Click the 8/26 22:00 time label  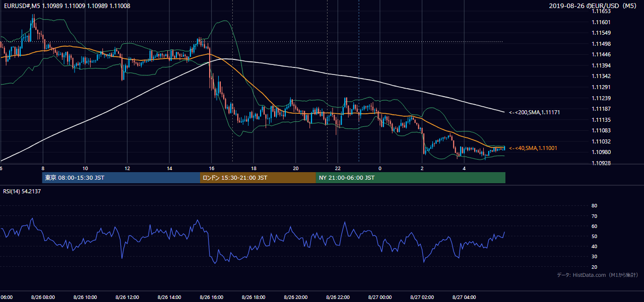click(x=338, y=297)
